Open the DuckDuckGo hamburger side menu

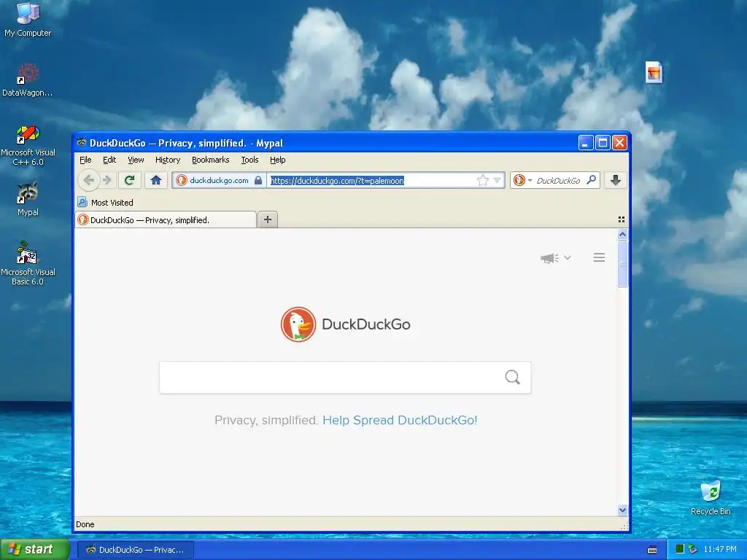(x=600, y=257)
